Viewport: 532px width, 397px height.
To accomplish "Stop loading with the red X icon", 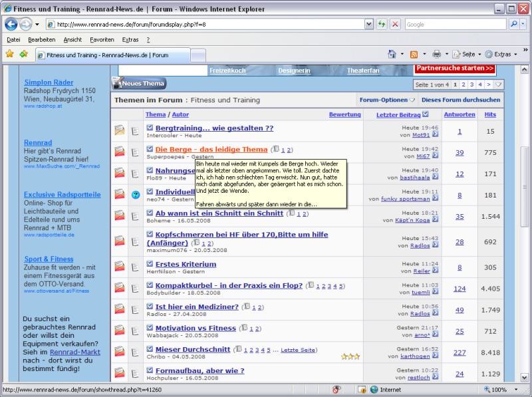I will [x=395, y=24].
